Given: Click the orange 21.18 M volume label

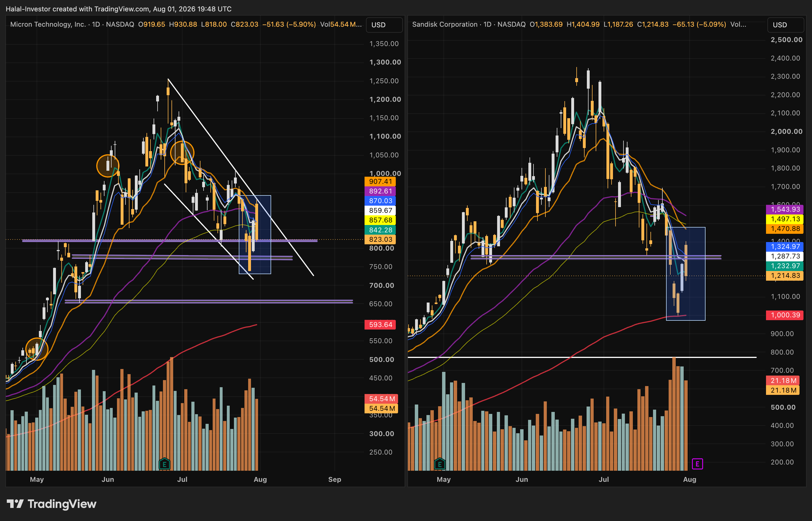Looking at the screenshot, I should click(782, 390).
